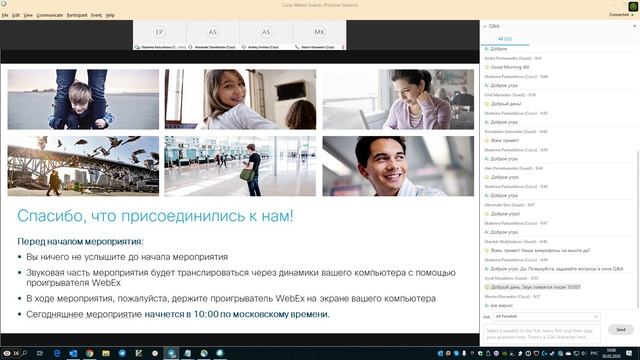Select the MK panelist avatar
This screenshot has height=360, width=640.
pyautogui.click(x=319, y=32)
